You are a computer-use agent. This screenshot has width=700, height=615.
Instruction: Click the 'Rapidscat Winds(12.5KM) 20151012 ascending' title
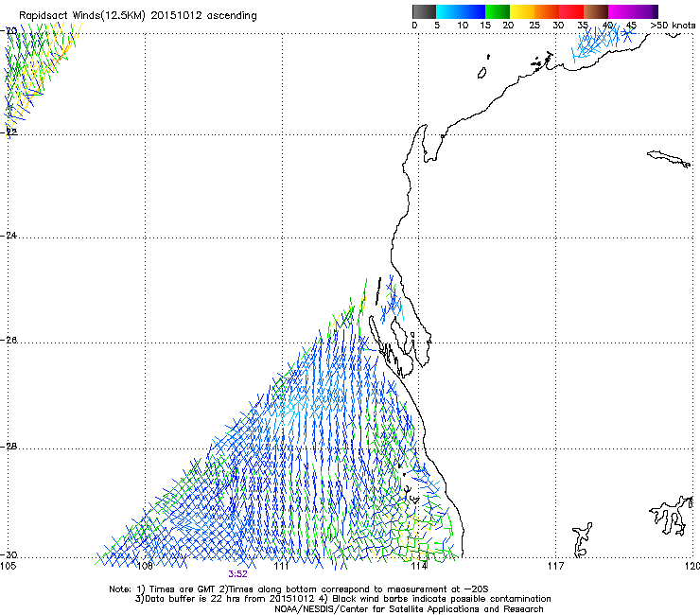pos(138,16)
